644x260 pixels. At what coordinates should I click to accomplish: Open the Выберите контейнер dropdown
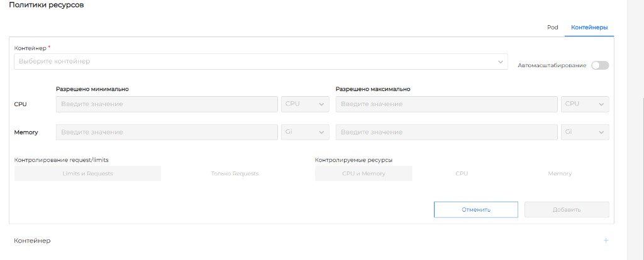click(x=261, y=62)
